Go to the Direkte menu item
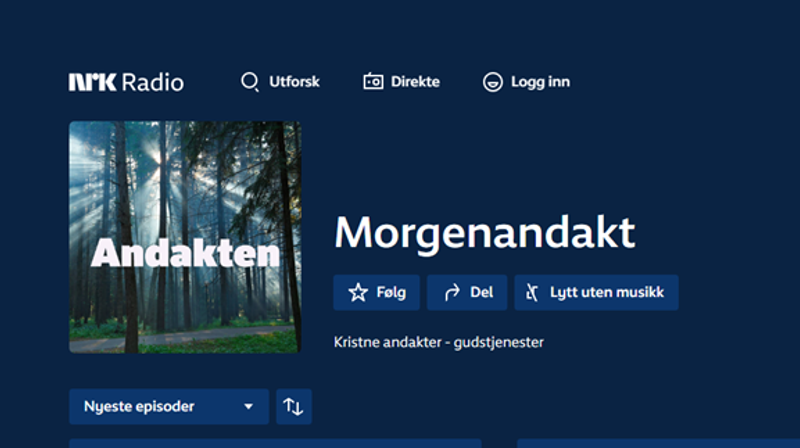This screenshot has width=800, height=448. 414,82
